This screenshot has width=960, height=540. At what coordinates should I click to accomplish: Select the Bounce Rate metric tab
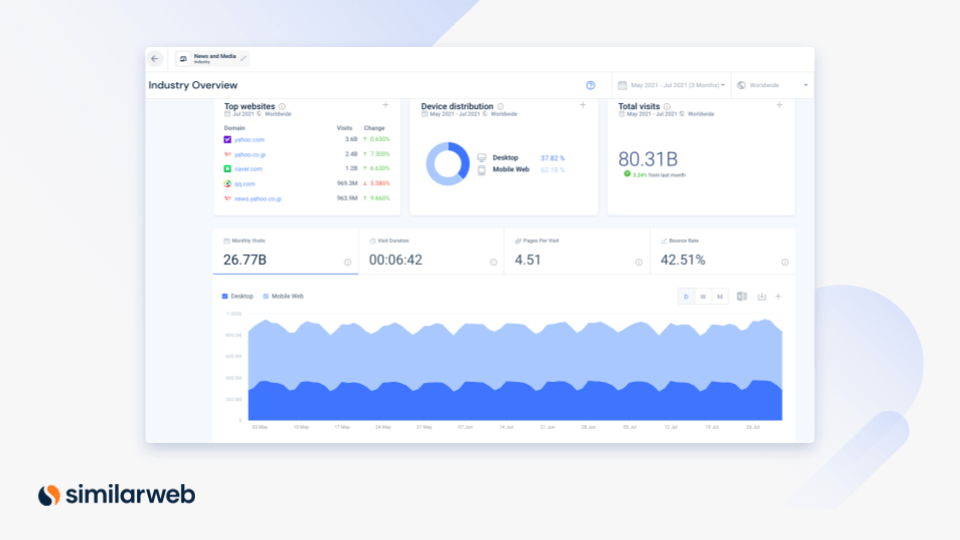click(x=722, y=252)
